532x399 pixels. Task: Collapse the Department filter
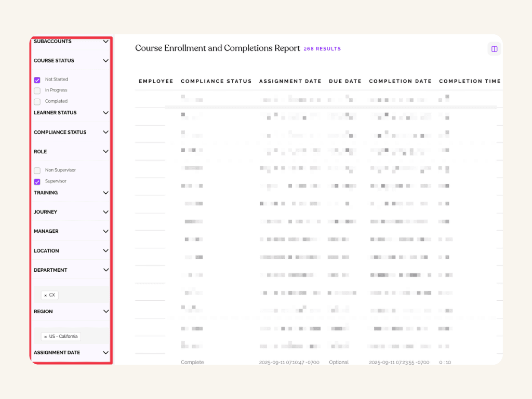point(105,270)
